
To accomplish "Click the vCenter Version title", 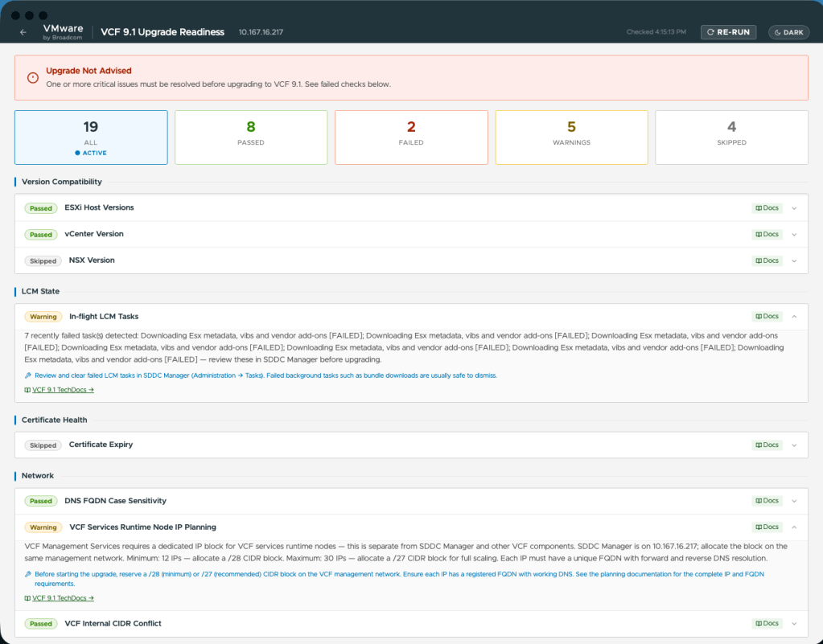I will (94, 234).
